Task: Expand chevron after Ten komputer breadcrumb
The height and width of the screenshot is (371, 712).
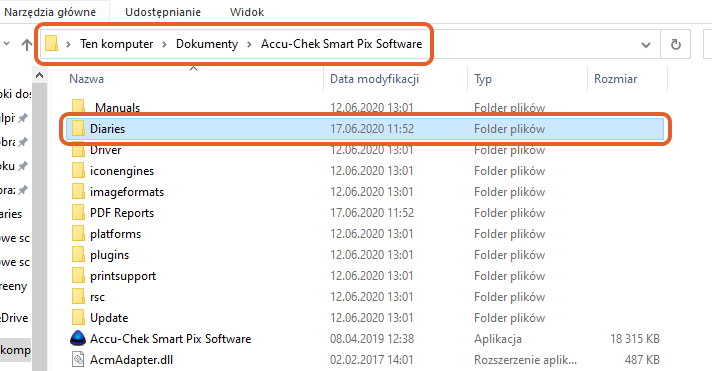Action: tap(164, 44)
